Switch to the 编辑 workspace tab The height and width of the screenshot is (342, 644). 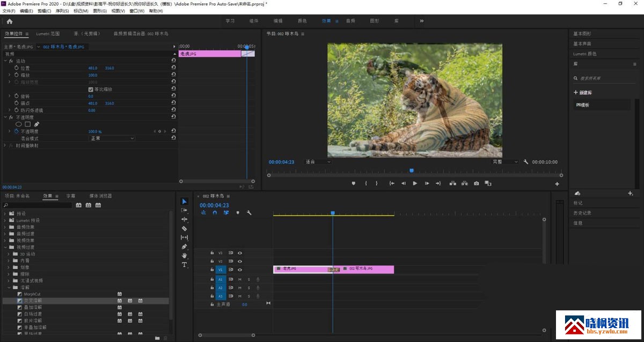[278, 21]
